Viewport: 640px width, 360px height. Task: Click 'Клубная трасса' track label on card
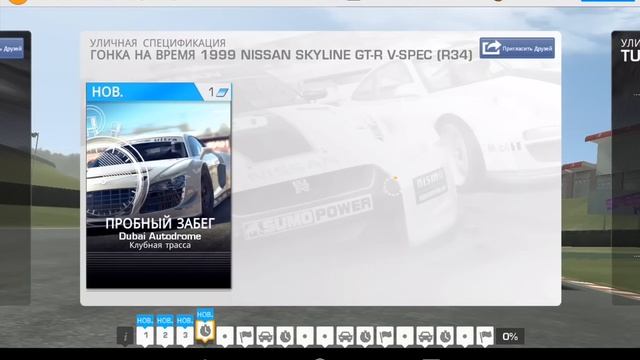click(x=160, y=245)
